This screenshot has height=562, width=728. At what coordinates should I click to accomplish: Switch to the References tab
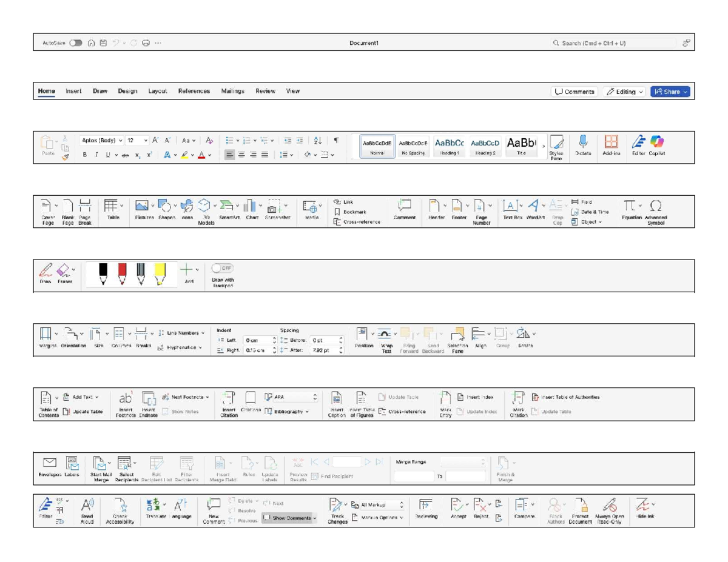point(194,91)
